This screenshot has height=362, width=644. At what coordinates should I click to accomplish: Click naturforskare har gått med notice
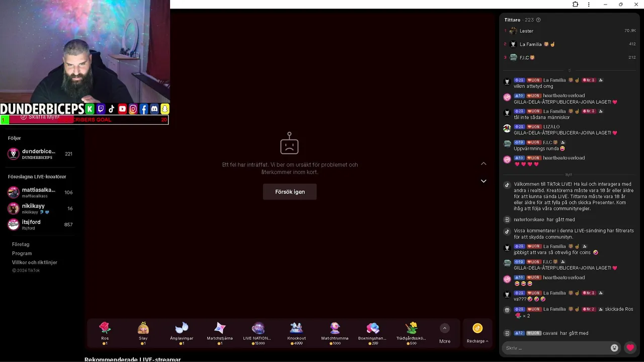[544, 220]
